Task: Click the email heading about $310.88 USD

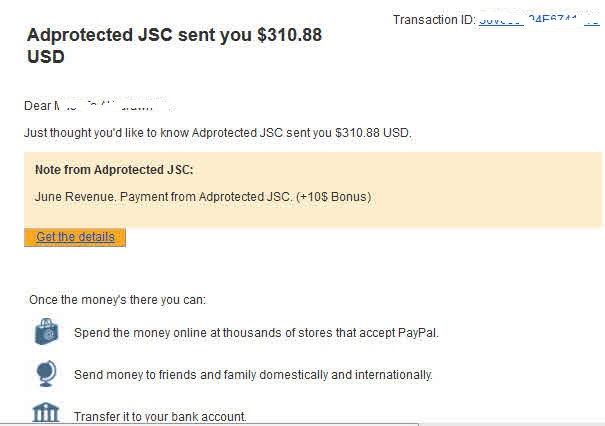Action: pyautogui.click(x=174, y=46)
